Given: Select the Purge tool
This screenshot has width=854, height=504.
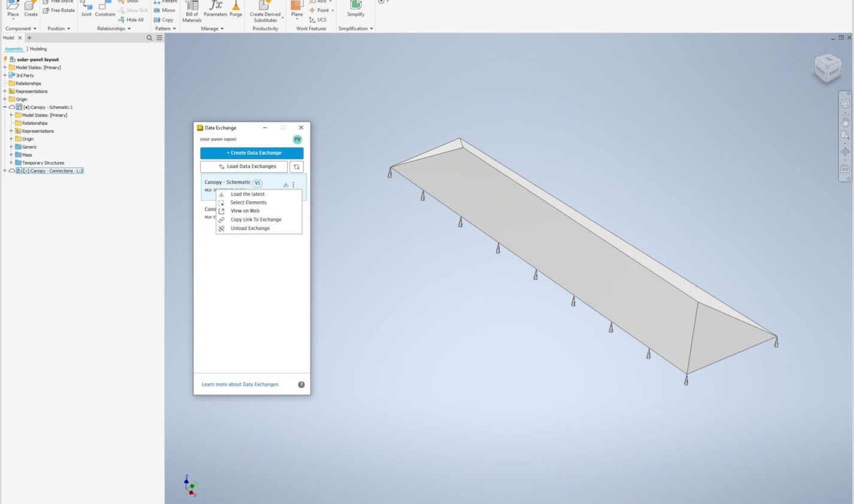Looking at the screenshot, I should 236,8.
